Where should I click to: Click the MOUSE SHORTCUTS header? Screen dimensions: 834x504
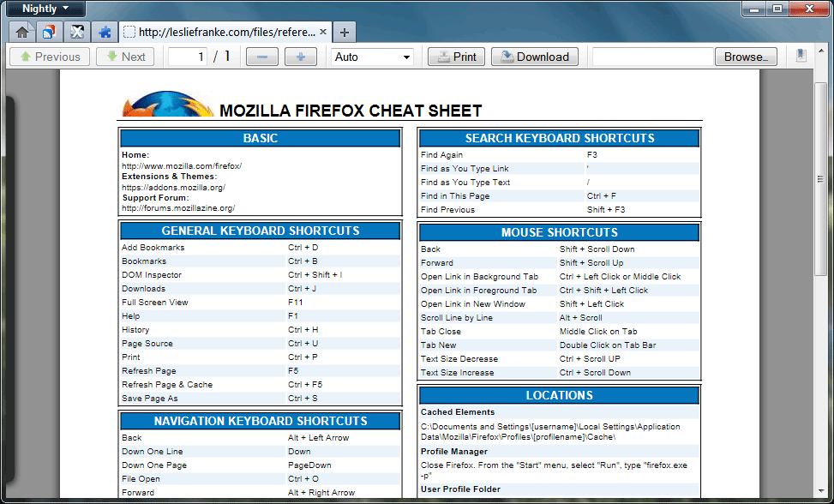[x=559, y=232]
